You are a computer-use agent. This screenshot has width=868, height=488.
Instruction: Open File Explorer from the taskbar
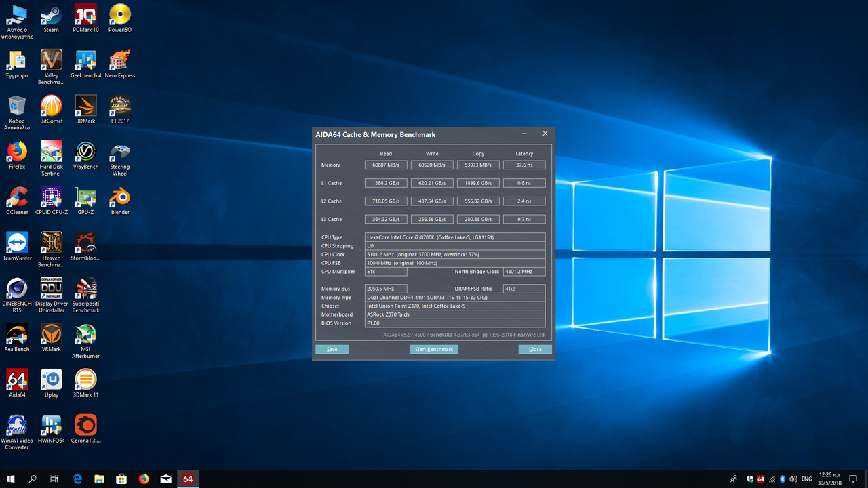(x=99, y=479)
